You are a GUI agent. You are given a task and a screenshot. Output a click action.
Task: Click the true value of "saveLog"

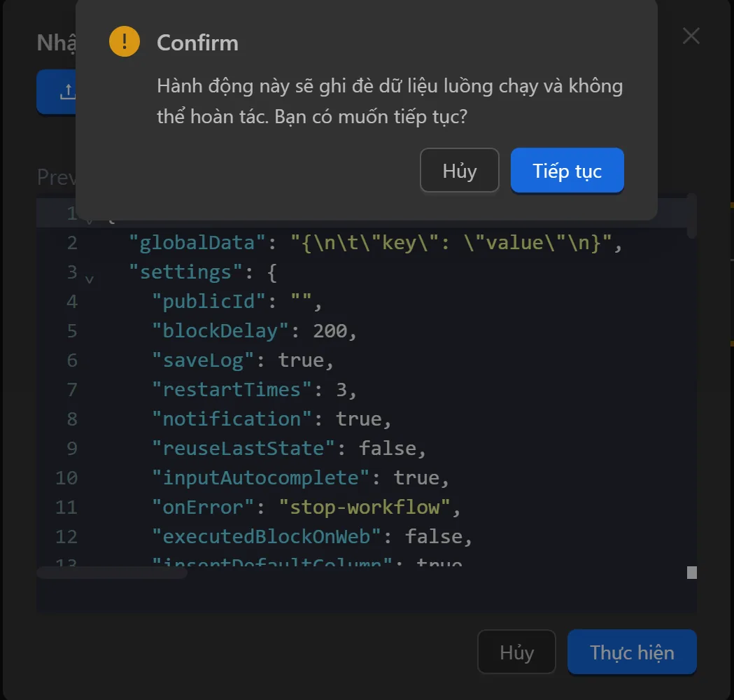pos(304,360)
